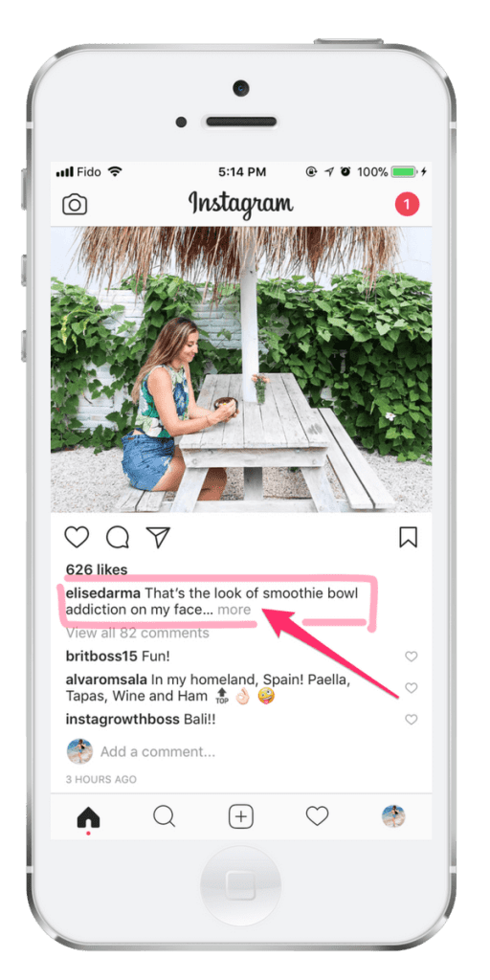Go to Home tab
The width and height of the screenshot is (490, 980).
pos(88,817)
